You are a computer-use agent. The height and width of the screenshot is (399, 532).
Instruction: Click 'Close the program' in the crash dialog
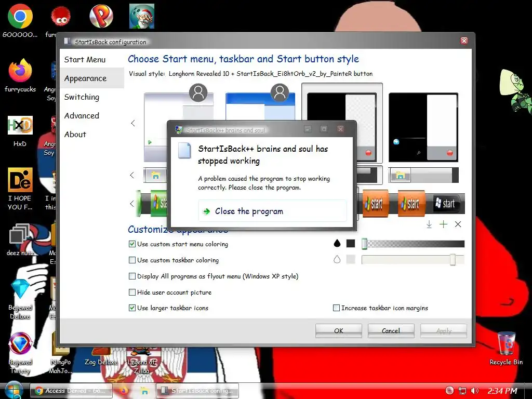coord(272,211)
